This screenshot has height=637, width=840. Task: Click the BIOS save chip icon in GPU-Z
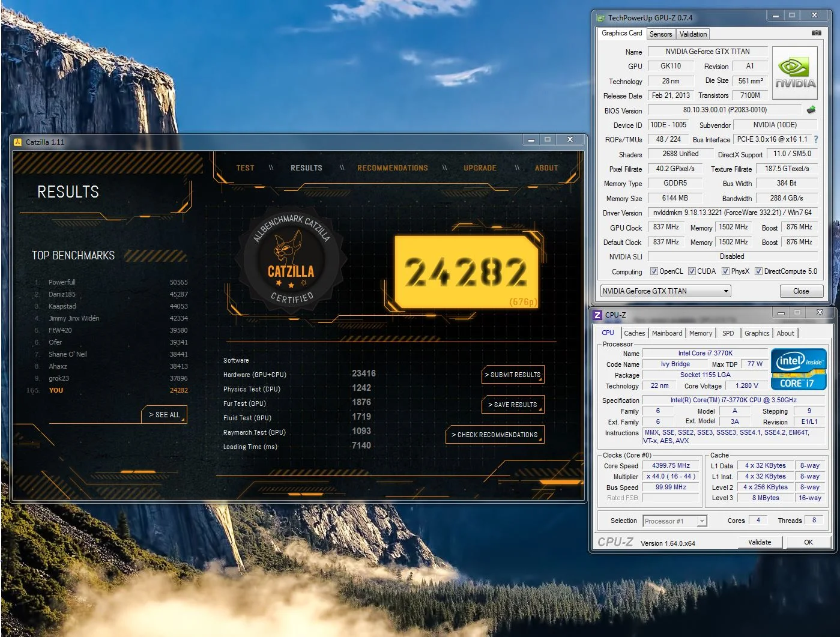tap(811, 110)
